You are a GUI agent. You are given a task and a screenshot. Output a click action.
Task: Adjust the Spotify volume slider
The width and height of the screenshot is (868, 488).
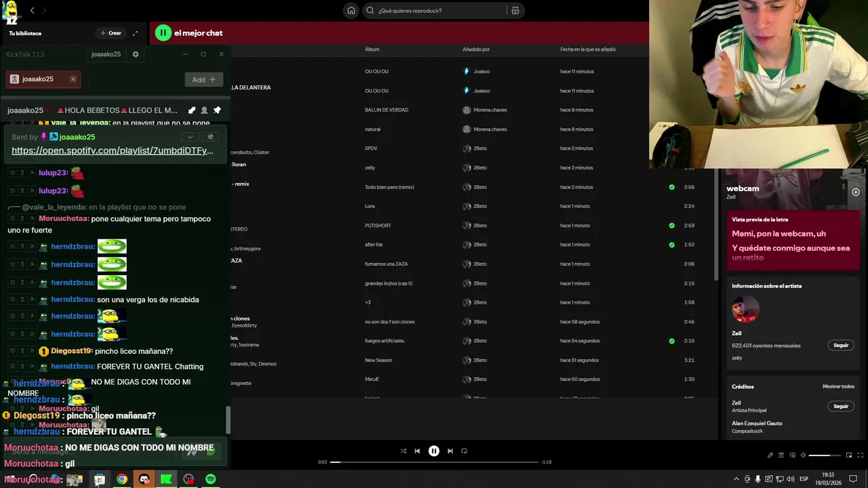click(824, 455)
